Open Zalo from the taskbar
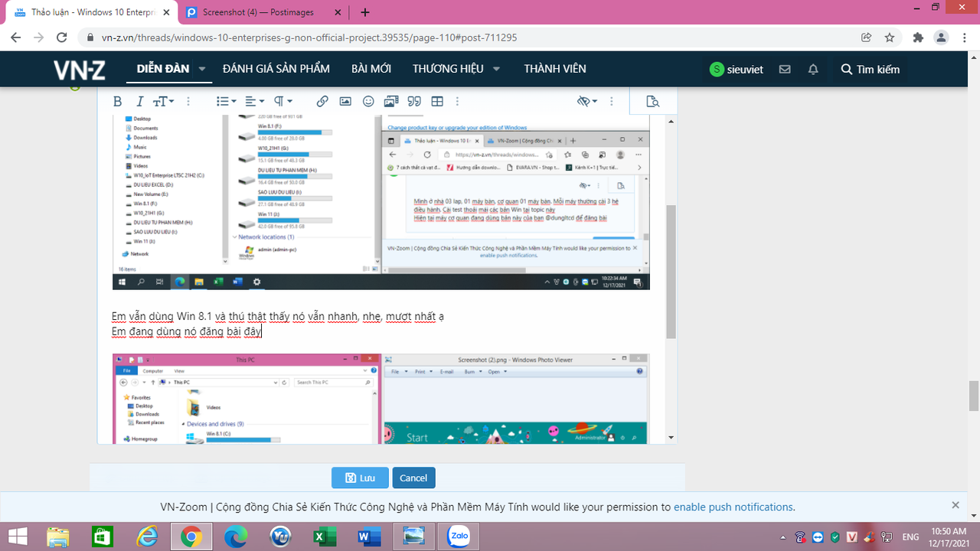Viewport: 980px width, 551px height. [458, 536]
